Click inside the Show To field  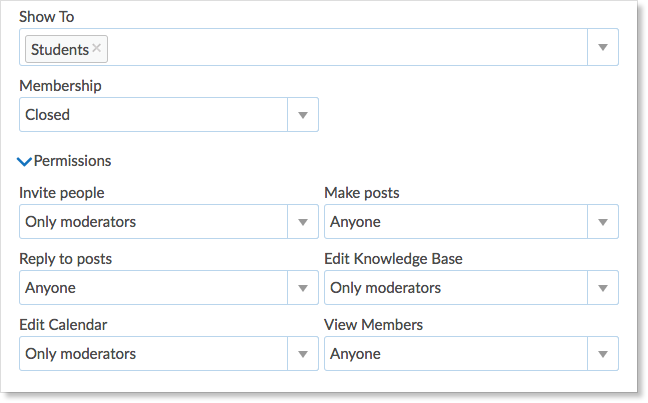click(340, 48)
